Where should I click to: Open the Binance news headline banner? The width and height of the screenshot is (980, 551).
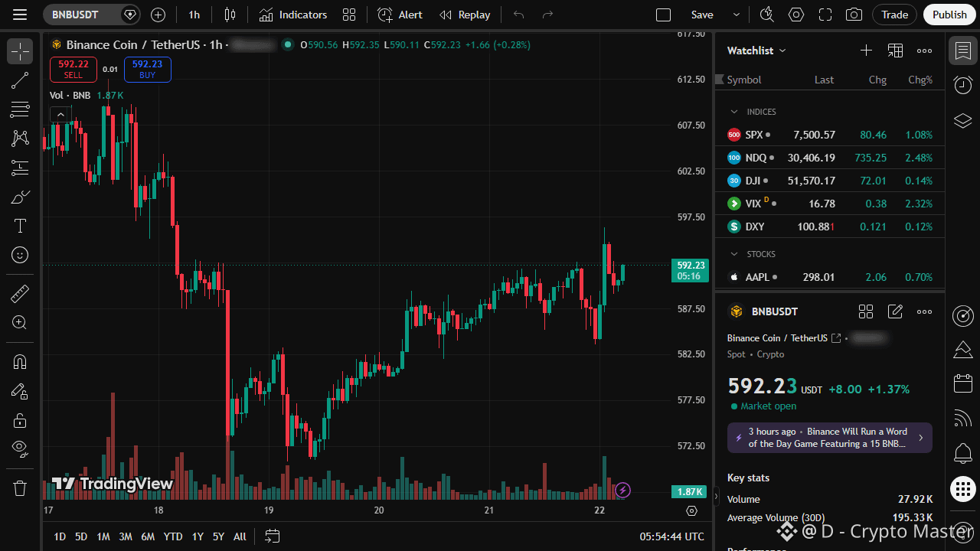(x=830, y=438)
